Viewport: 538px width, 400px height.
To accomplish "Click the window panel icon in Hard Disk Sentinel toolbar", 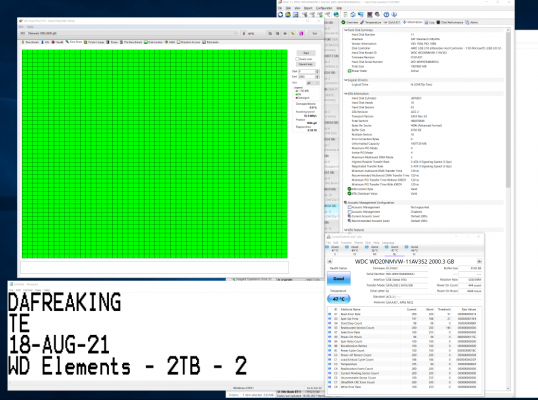I will click(x=295, y=14).
